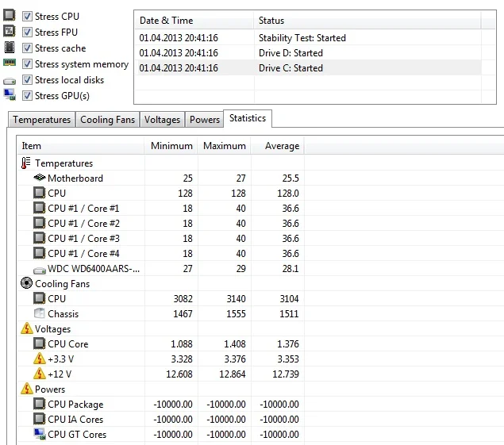Click the fan icon of Cooling Fans group
This screenshot has height=445, width=504.
point(26,283)
